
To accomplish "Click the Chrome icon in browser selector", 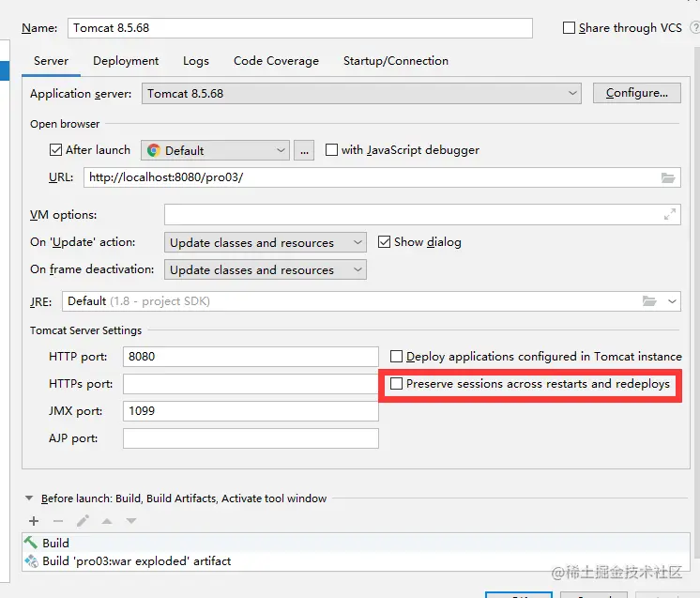I will click(x=154, y=150).
